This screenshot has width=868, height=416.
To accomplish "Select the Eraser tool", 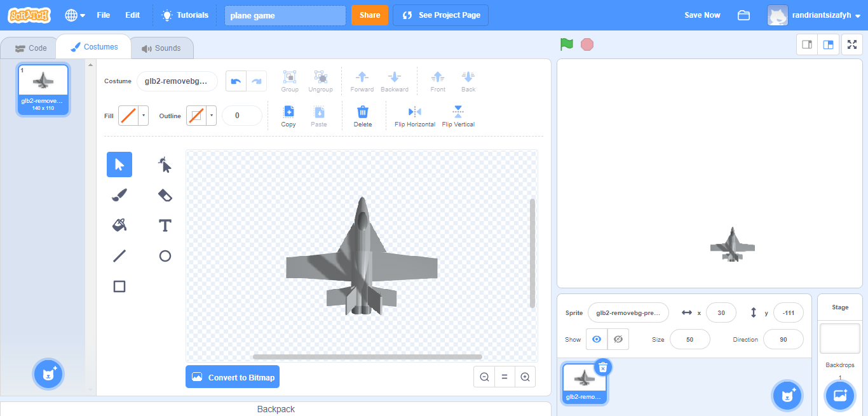I will pos(165,195).
